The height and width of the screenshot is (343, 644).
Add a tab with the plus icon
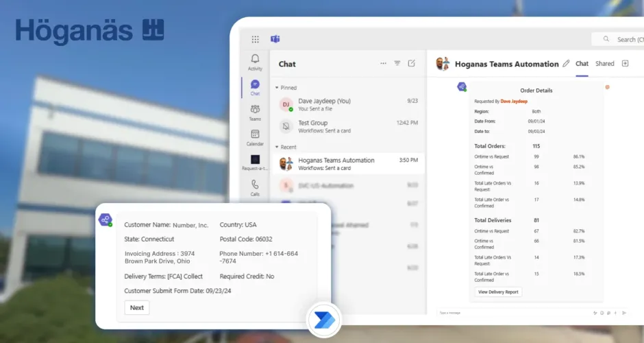point(625,64)
